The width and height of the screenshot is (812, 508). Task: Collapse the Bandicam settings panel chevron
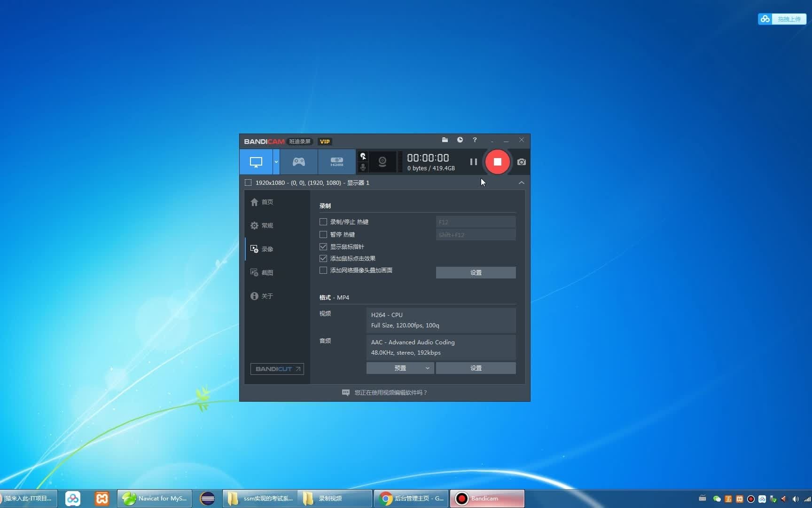522,183
